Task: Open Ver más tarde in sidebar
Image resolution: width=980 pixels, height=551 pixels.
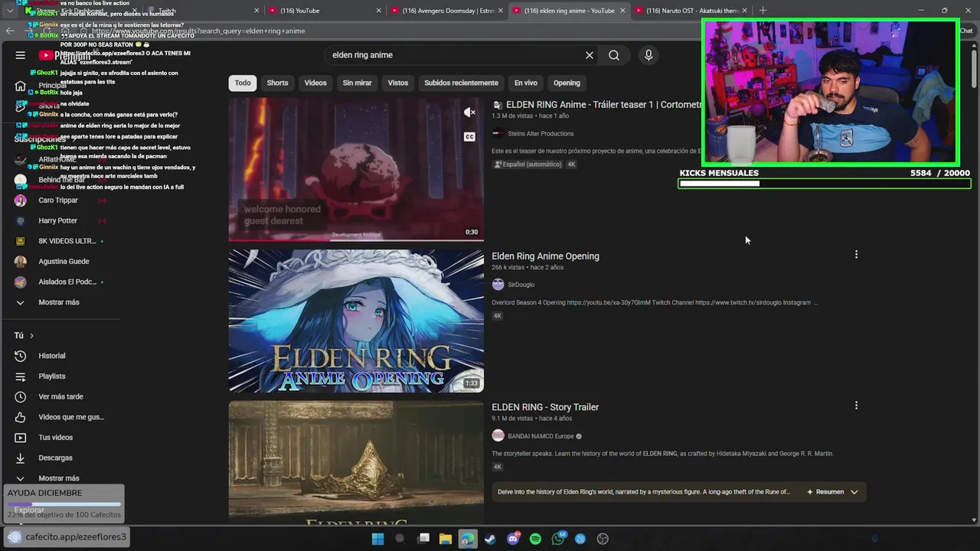Action: coord(60,396)
